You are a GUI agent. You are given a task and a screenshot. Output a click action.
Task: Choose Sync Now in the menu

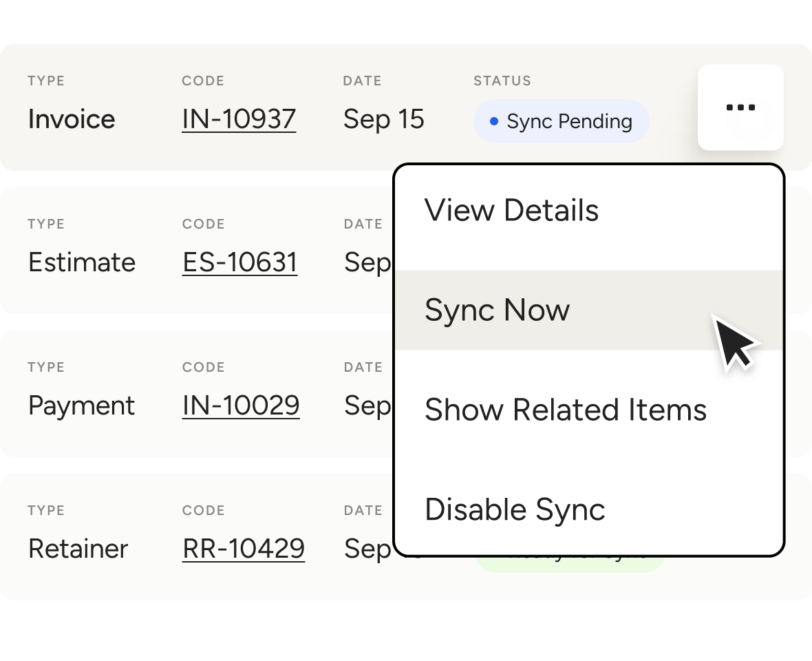(x=497, y=310)
